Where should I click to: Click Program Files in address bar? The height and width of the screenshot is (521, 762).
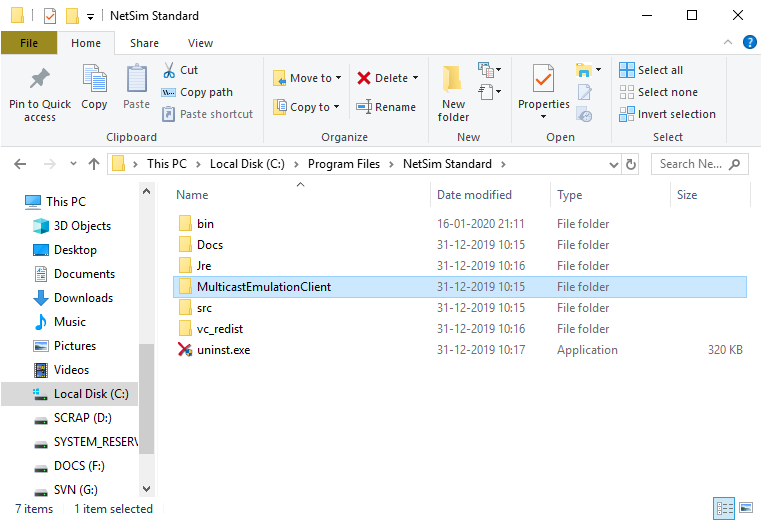click(x=344, y=164)
